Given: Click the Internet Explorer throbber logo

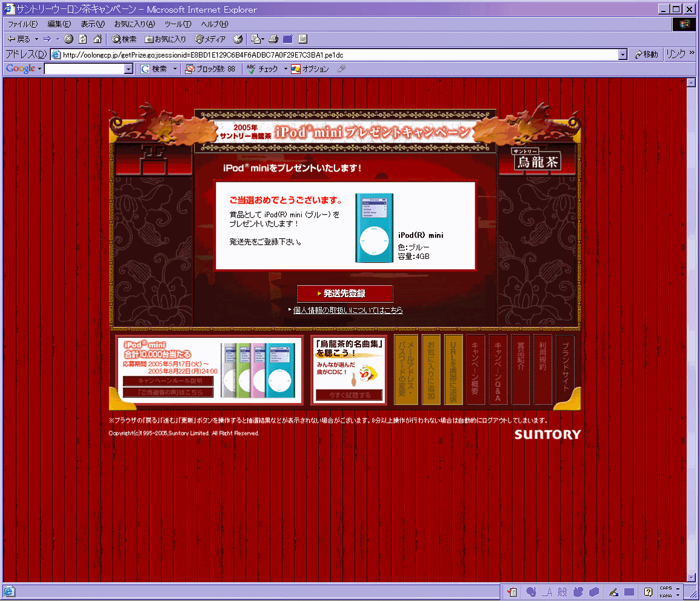Looking at the screenshot, I should coord(684,24).
